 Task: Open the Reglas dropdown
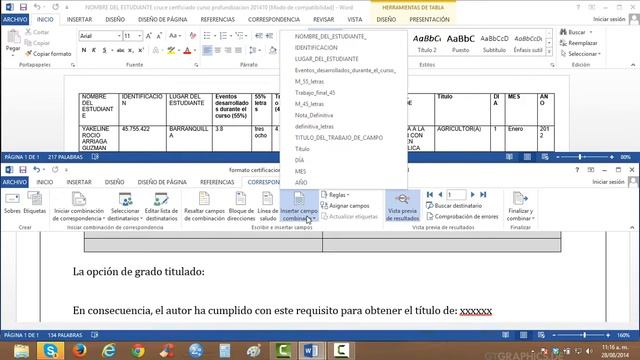tap(336, 195)
